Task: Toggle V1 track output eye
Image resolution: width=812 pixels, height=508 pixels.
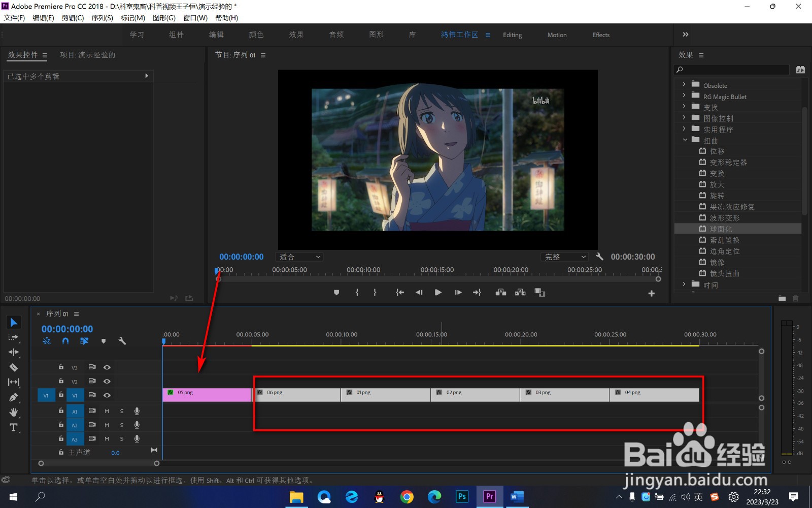Action: pos(107,395)
